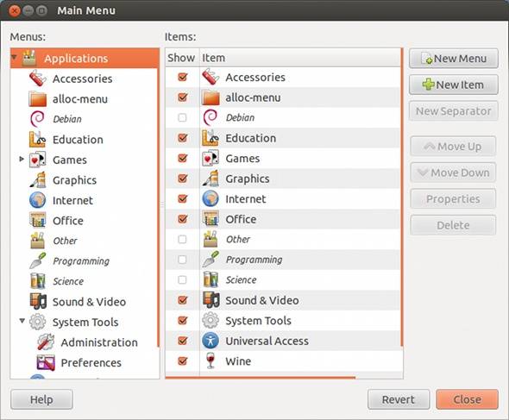Click the Applications icon in Menus tree
This screenshot has width=509, height=420.
(x=29, y=58)
